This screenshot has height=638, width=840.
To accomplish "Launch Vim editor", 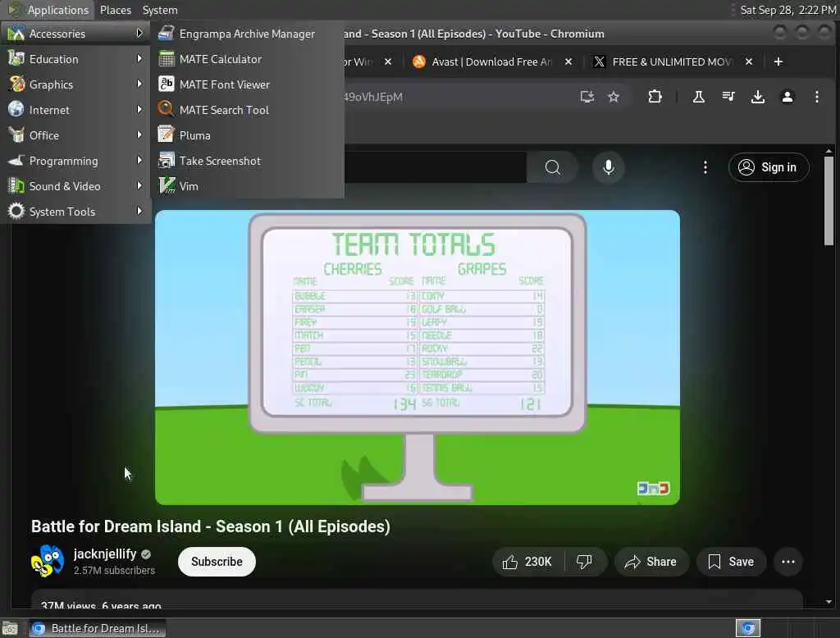I will (x=247, y=186).
